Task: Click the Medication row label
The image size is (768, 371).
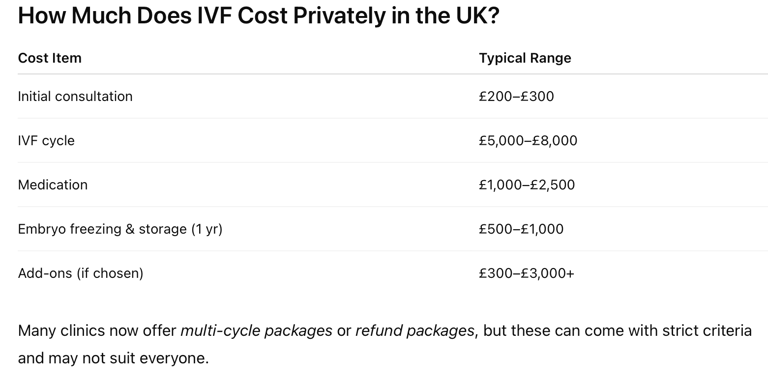Action: pyautogui.click(x=52, y=185)
